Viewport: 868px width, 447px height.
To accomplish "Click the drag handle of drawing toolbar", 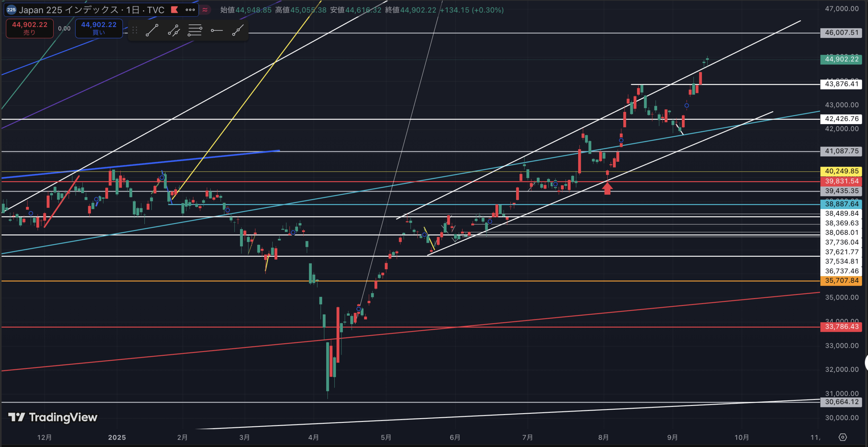I will (135, 31).
